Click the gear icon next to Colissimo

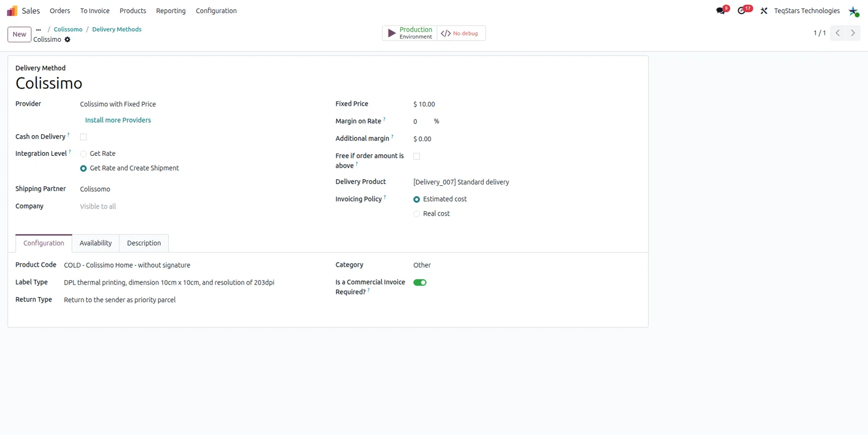[x=67, y=40]
